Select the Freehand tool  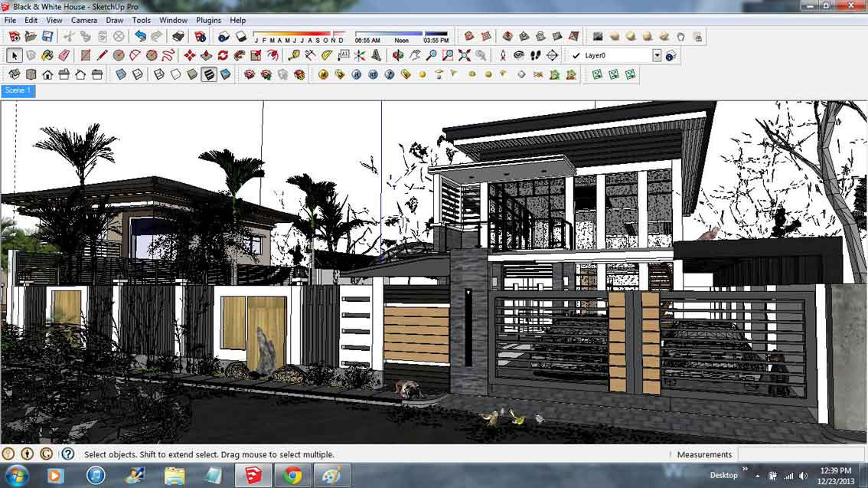[168, 55]
